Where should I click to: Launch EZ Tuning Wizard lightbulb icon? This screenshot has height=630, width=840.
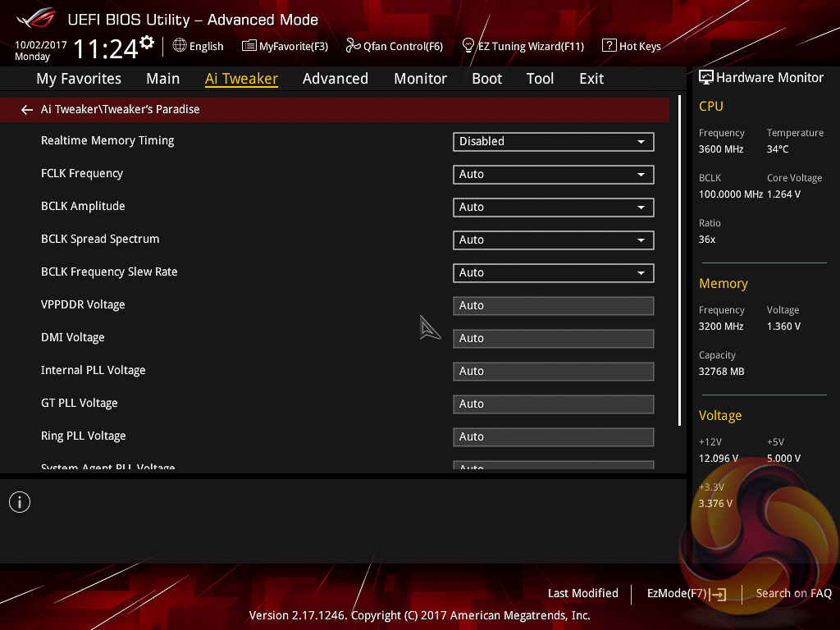(x=468, y=46)
